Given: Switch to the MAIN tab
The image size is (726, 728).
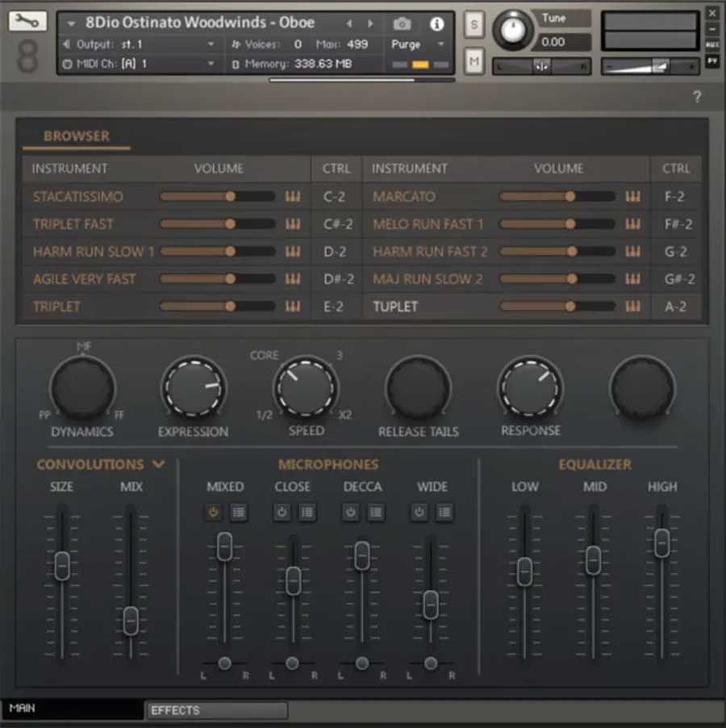Looking at the screenshot, I should click(72, 709).
